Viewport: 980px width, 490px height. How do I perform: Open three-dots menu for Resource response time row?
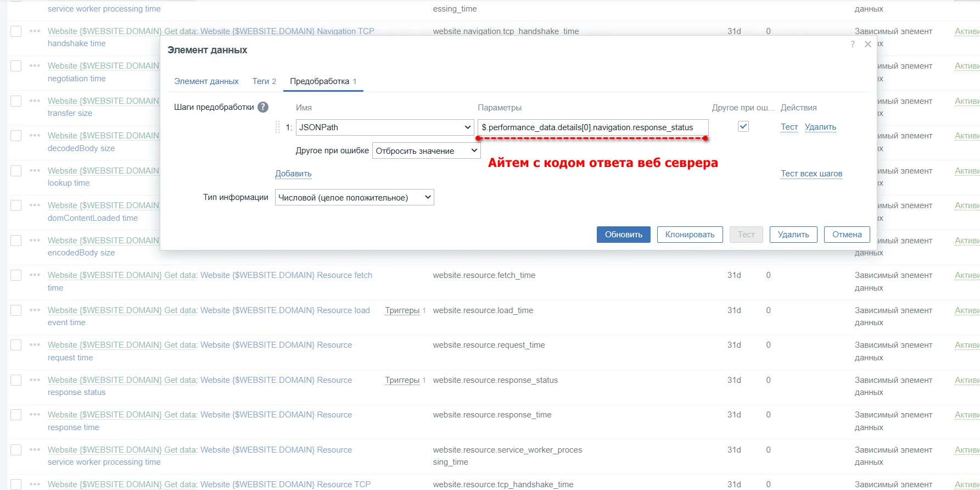pos(35,414)
